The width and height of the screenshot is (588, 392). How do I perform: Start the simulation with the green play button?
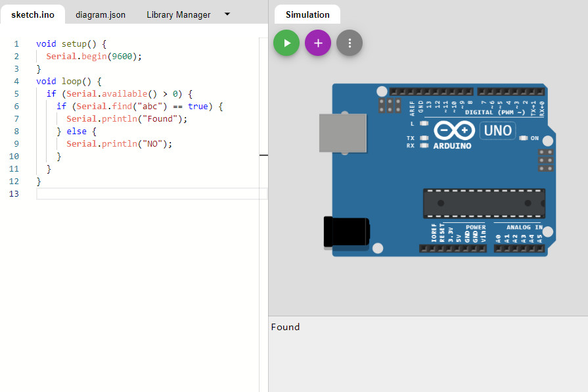(286, 43)
